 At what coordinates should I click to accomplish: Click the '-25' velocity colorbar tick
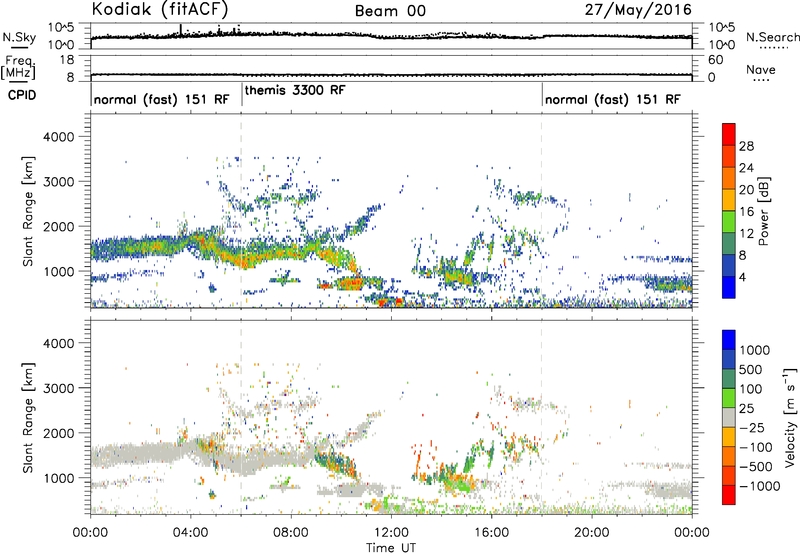[750, 427]
